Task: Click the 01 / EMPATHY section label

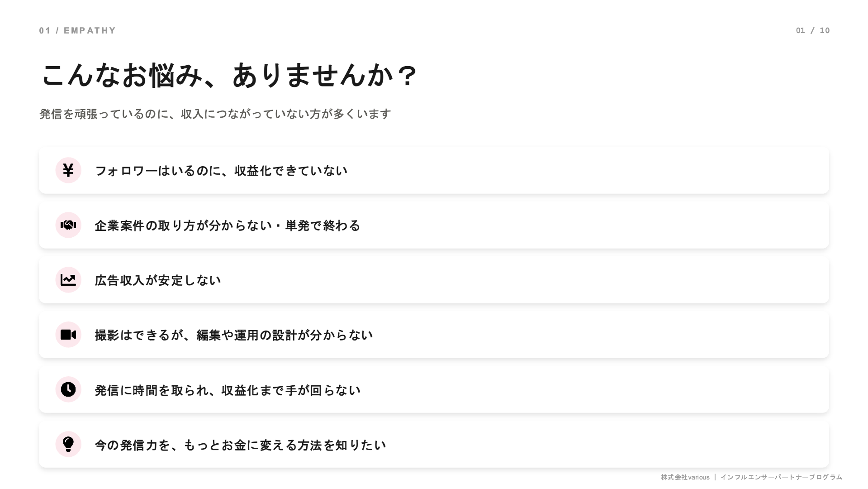Action: (77, 30)
